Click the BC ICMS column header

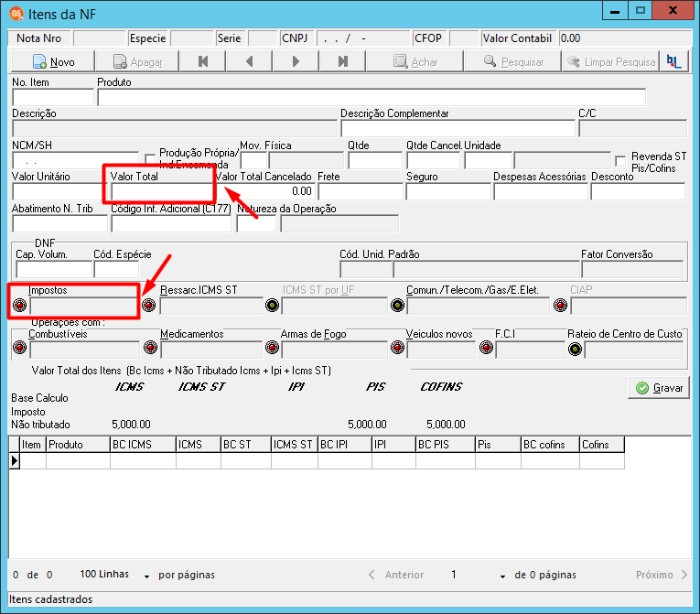click(x=143, y=445)
